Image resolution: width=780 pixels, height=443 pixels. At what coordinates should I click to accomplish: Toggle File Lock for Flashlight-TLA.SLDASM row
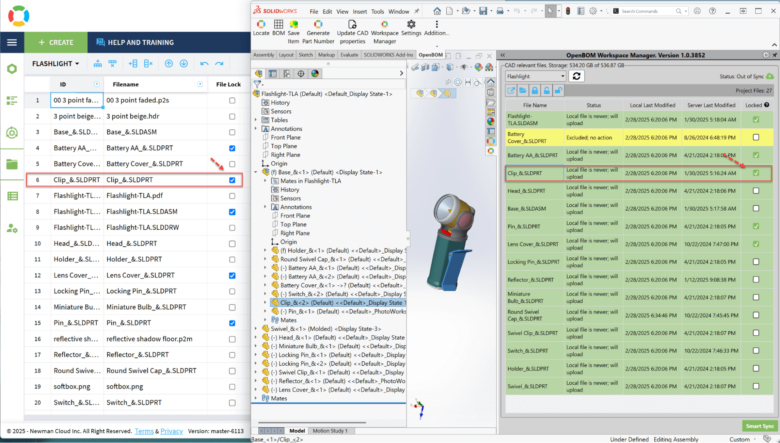coord(232,212)
